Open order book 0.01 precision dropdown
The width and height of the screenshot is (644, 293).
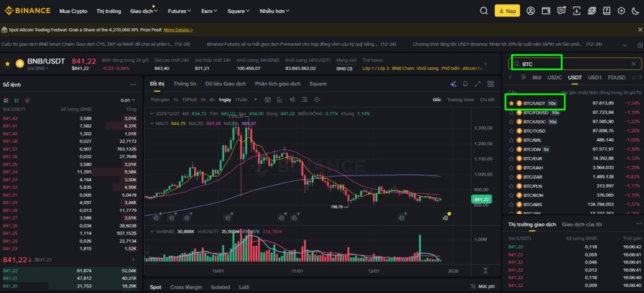pyautogui.click(x=129, y=100)
